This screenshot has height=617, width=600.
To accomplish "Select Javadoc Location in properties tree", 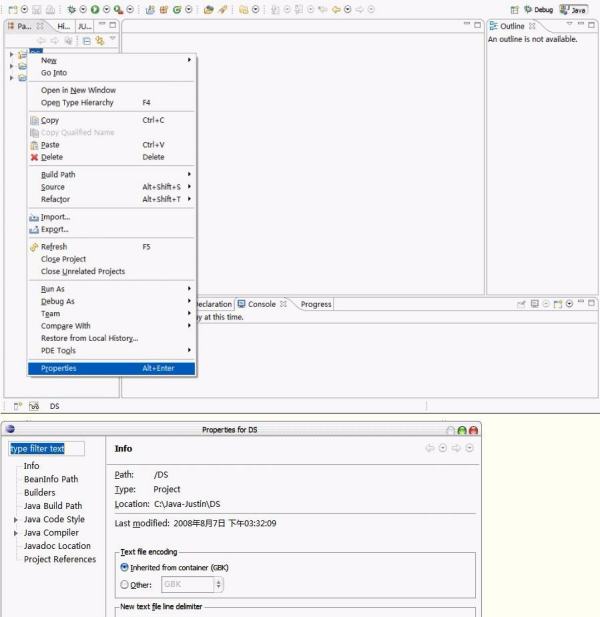I will point(57,546).
